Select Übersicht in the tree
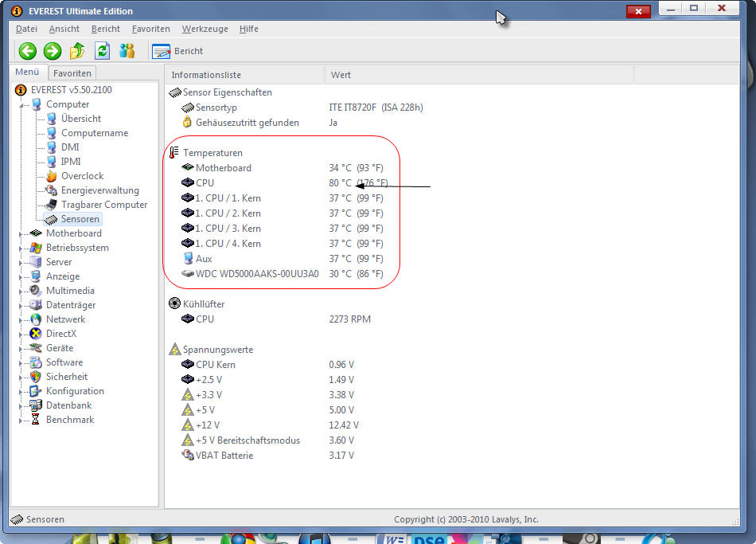The width and height of the screenshot is (756, 544). [81, 119]
